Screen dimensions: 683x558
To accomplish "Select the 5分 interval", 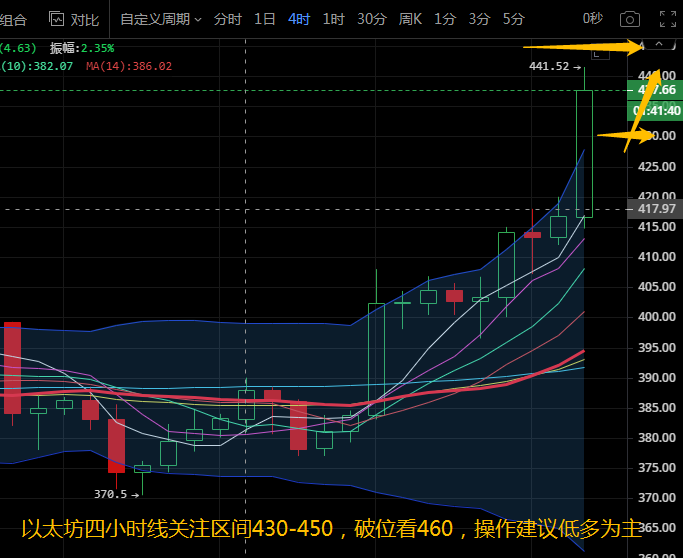I will point(513,19).
